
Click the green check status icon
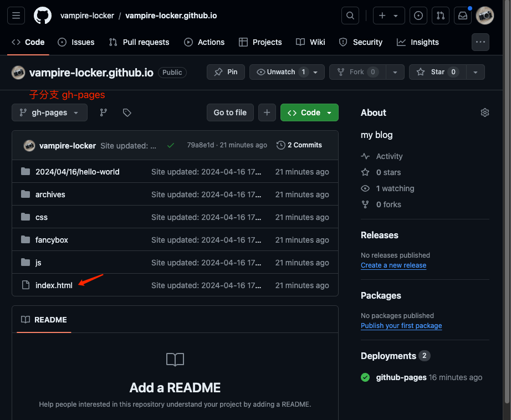pos(170,145)
